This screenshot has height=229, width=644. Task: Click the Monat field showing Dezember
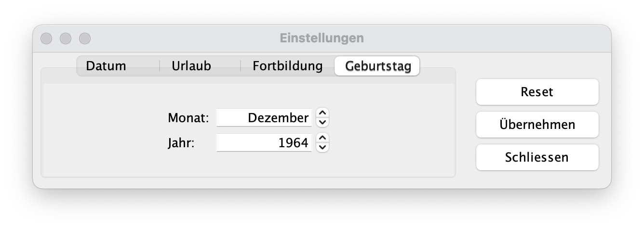click(264, 118)
